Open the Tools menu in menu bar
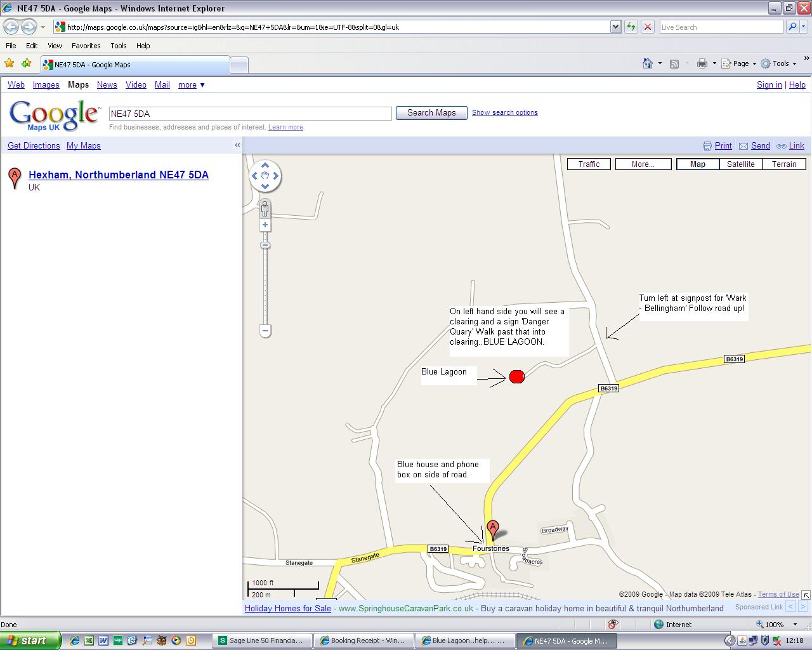 (118, 46)
